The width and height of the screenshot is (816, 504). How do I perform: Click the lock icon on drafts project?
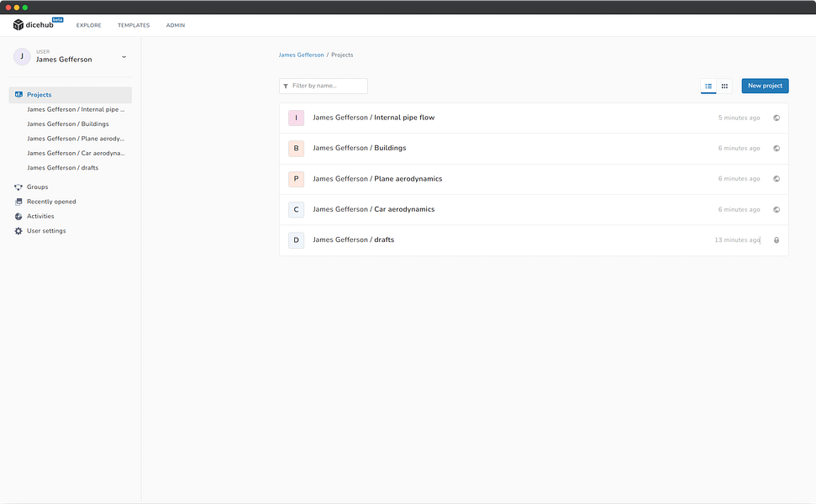[777, 240]
